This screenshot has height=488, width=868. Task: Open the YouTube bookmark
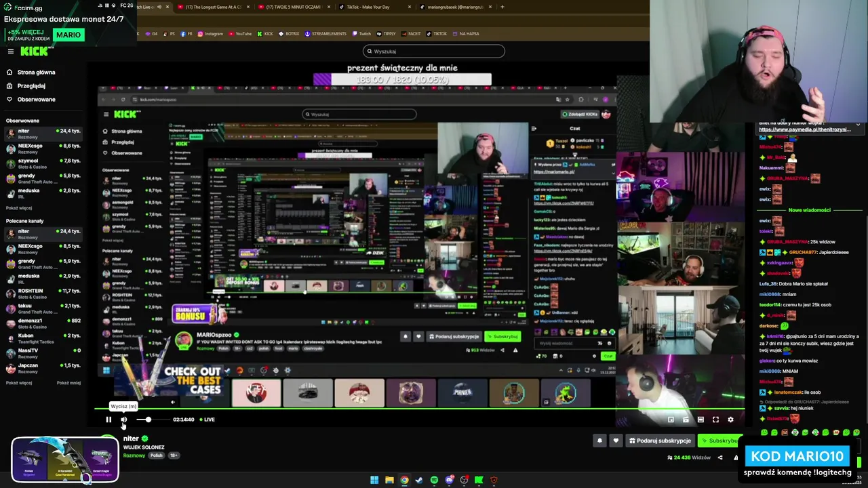pyautogui.click(x=240, y=33)
